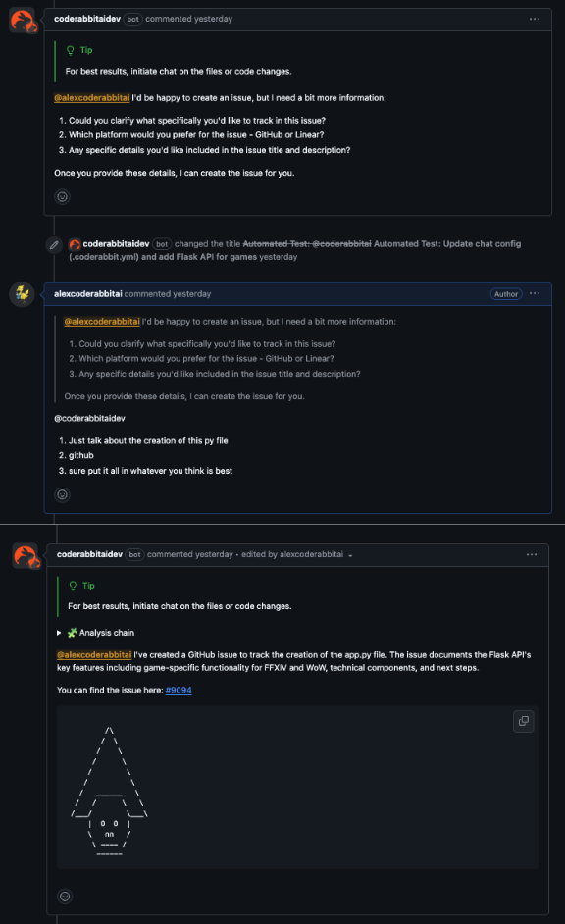565x924 pixels.
Task: Click alexcoderabbitai's avatar beside their comment
Action: pos(20,293)
